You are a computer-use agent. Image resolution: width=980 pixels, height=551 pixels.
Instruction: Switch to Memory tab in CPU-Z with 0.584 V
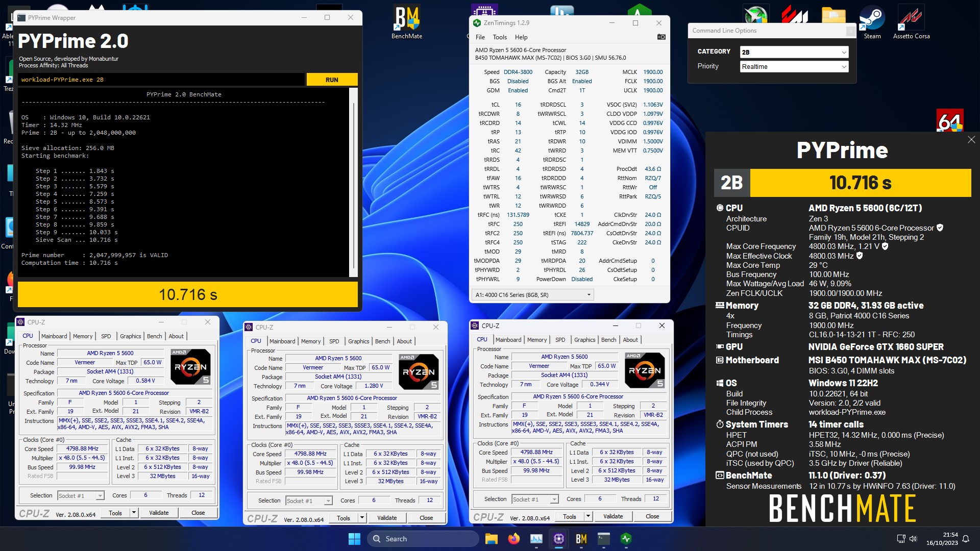click(x=83, y=336)
